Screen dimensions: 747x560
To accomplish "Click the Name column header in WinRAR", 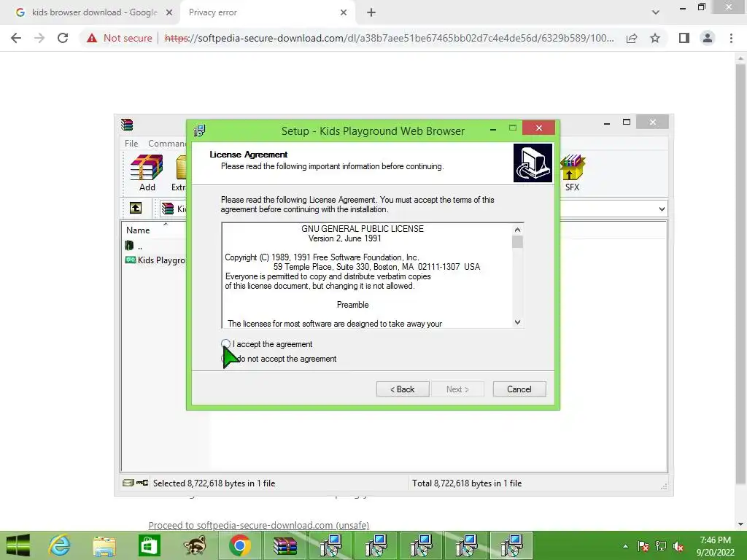I will coord(138,230).
